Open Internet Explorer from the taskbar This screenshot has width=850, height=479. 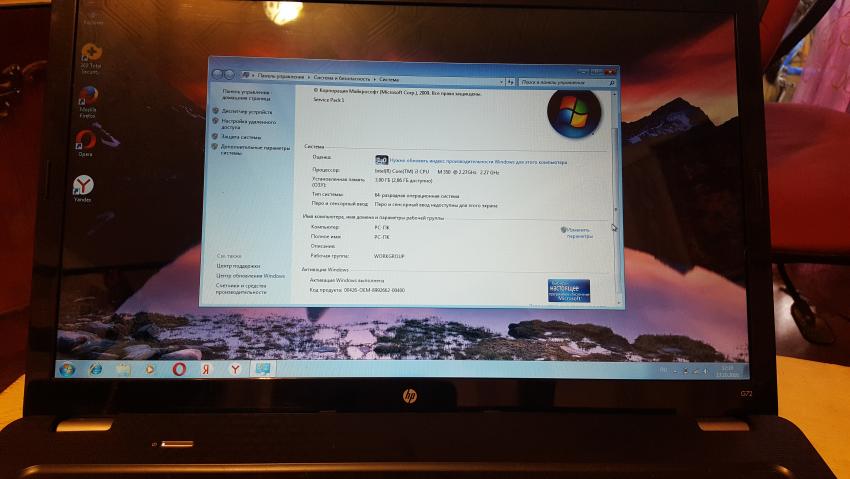coord(95,369)
